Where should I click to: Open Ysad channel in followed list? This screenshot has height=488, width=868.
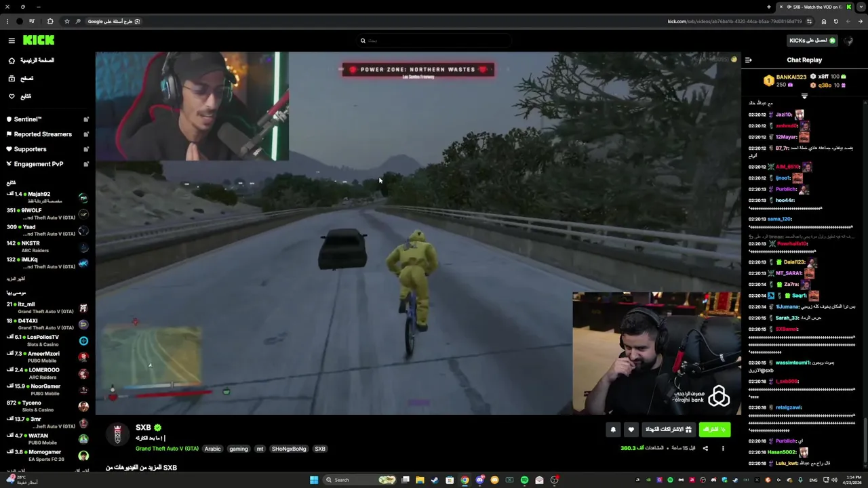(x=47, y=230)
